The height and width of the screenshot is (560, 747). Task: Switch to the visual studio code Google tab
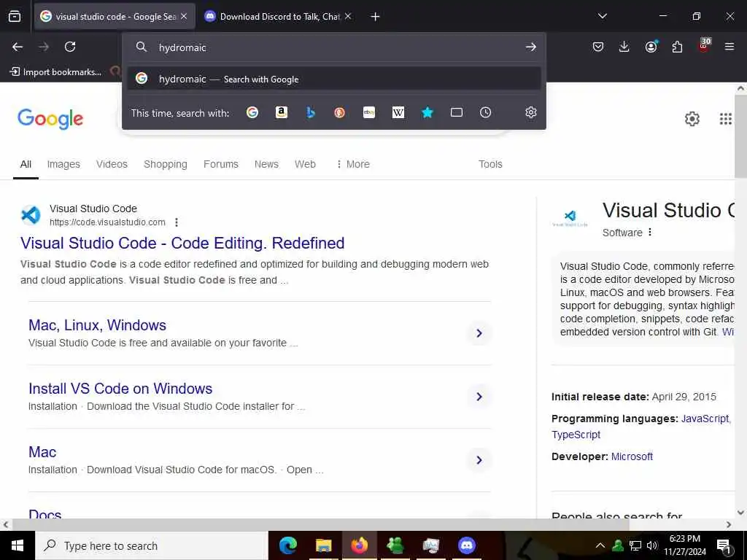[115, 16]
